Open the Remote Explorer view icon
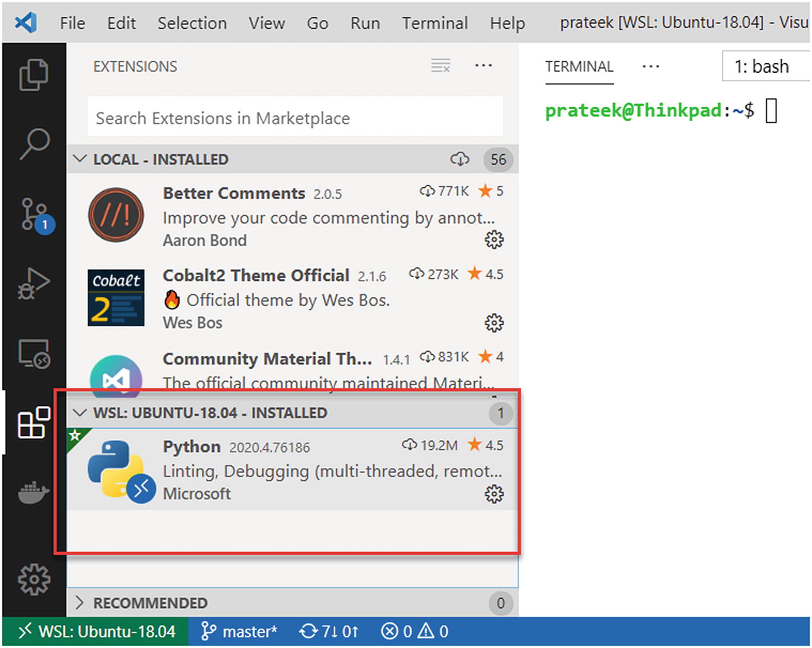This screenshot has width=812, height=648. (34, 354)
